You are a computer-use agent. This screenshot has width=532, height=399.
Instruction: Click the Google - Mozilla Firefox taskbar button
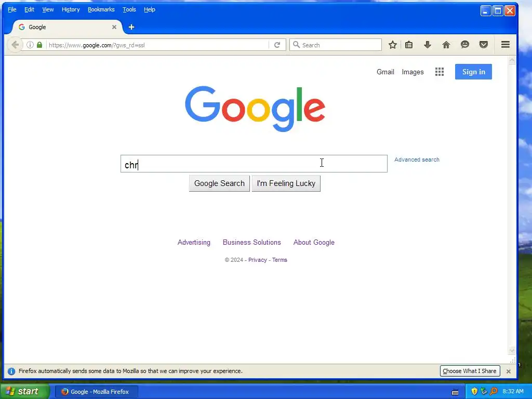(97, 392)
